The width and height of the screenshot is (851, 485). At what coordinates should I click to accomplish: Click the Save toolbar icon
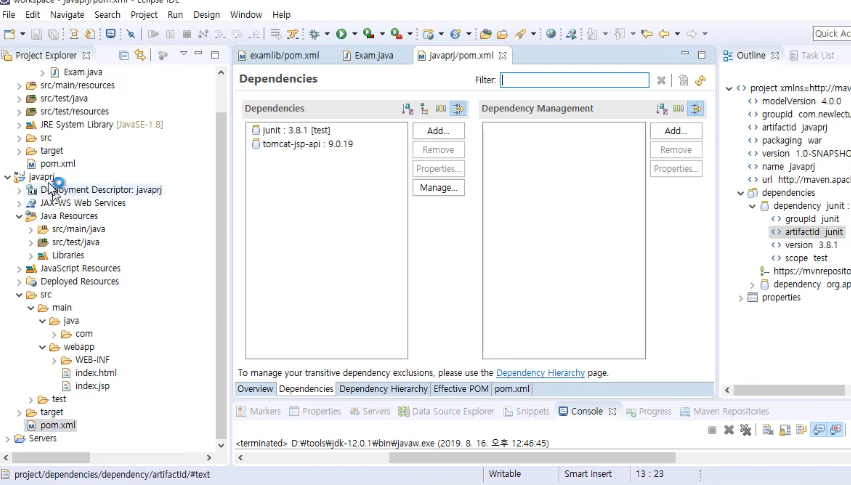point(36,34)
